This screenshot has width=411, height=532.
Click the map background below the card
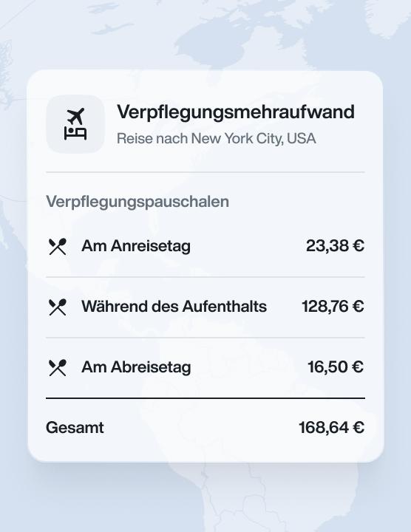click(x=205, y=497)
